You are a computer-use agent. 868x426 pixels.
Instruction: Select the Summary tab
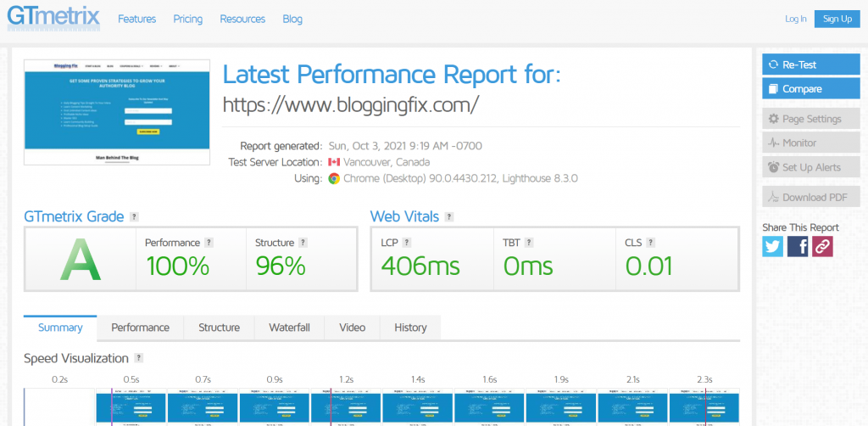60,328
